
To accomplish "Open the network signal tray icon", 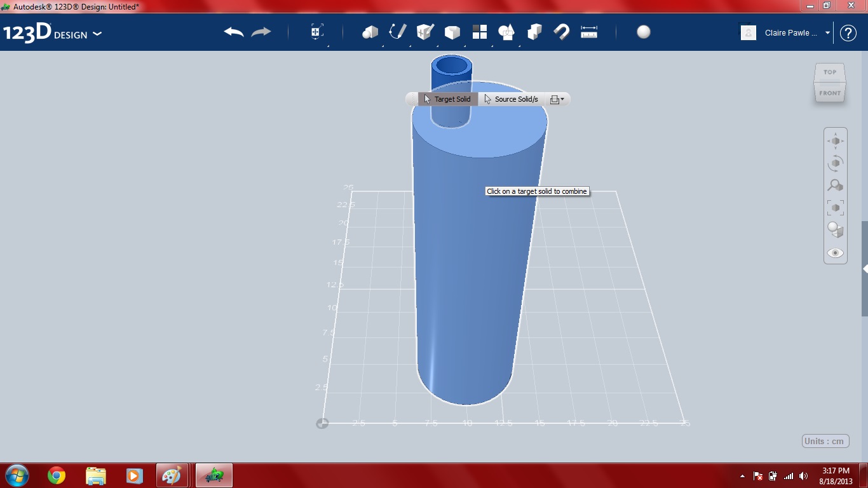I will coord(789,476).
